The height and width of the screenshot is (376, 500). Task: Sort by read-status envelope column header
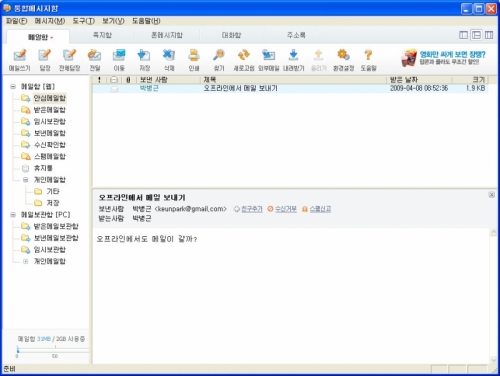[114, 80]
